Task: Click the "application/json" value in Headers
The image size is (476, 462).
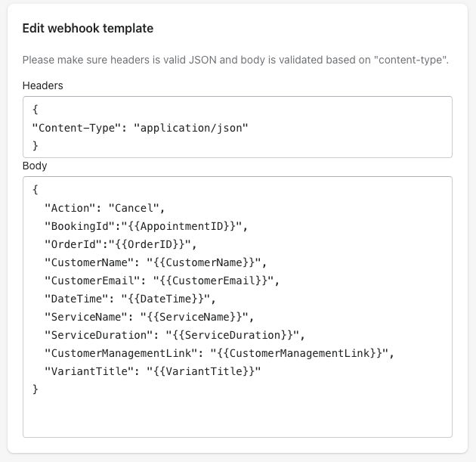Action: click(x=191, y=128)
